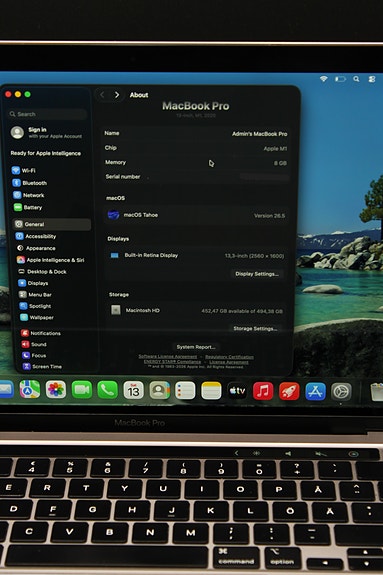The image size is (383, 575).
Task: Click the Wi-Fi icon in the menu bar
Action: 324,78
